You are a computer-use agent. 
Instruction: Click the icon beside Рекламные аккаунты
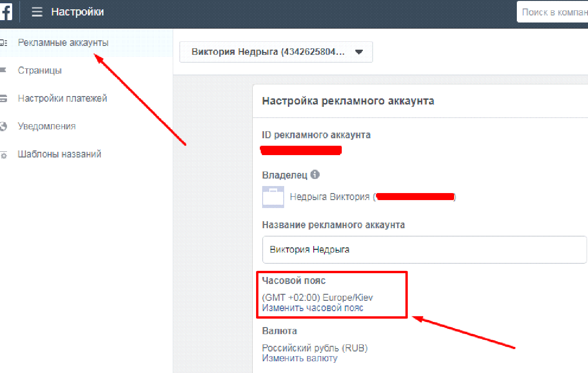(3, 43)
